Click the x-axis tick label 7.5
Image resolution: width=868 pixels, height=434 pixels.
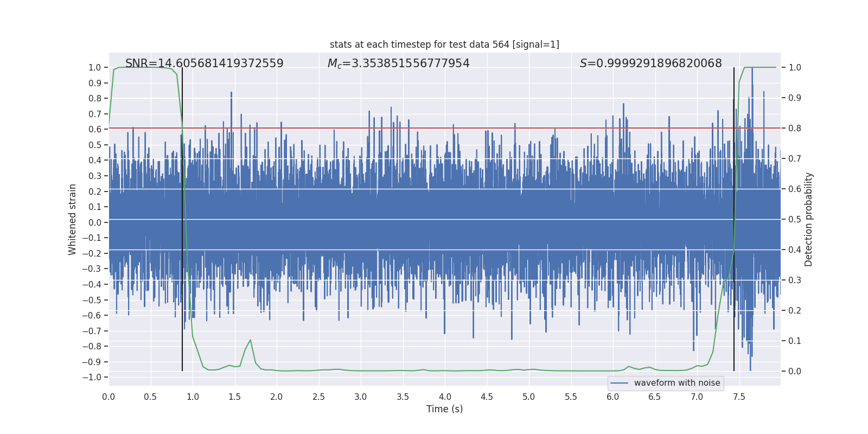(x=739, y=397)
